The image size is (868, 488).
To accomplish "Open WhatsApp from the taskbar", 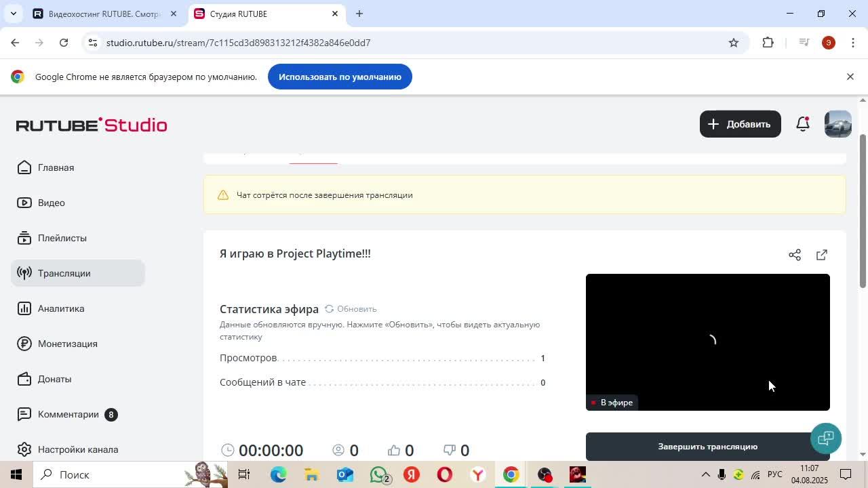I will tap(379, 474).
